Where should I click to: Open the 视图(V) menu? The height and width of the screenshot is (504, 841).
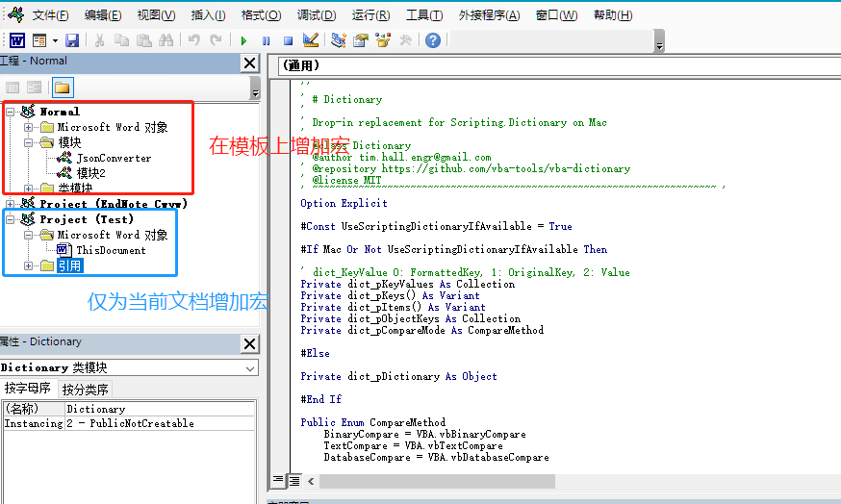(156, 15)
